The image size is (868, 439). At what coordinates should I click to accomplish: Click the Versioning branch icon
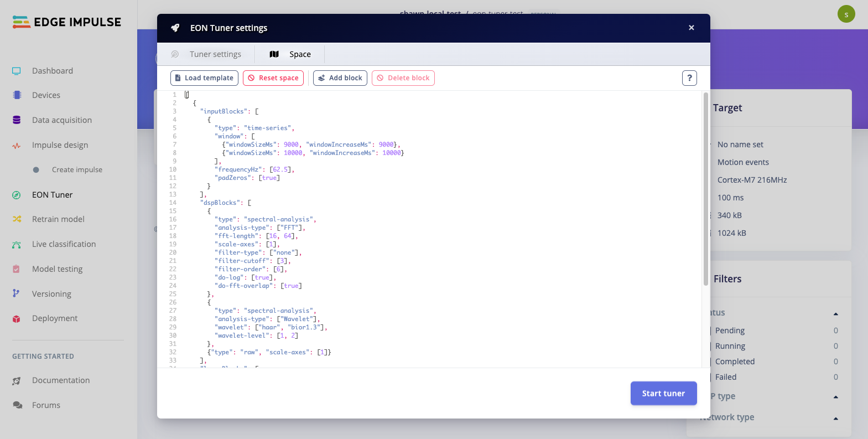[17, 293]
